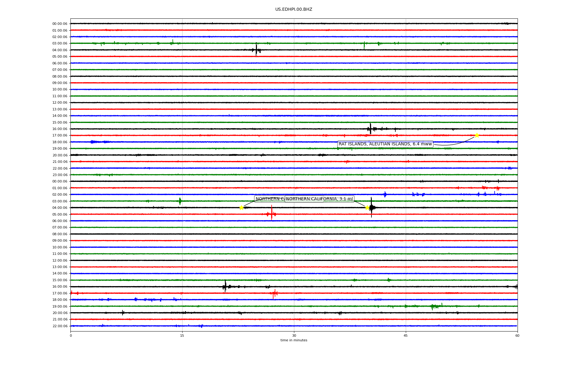
Task: Click yellow star left of Northern California labels
Action: pyautogui.click(x=241, y=208)
